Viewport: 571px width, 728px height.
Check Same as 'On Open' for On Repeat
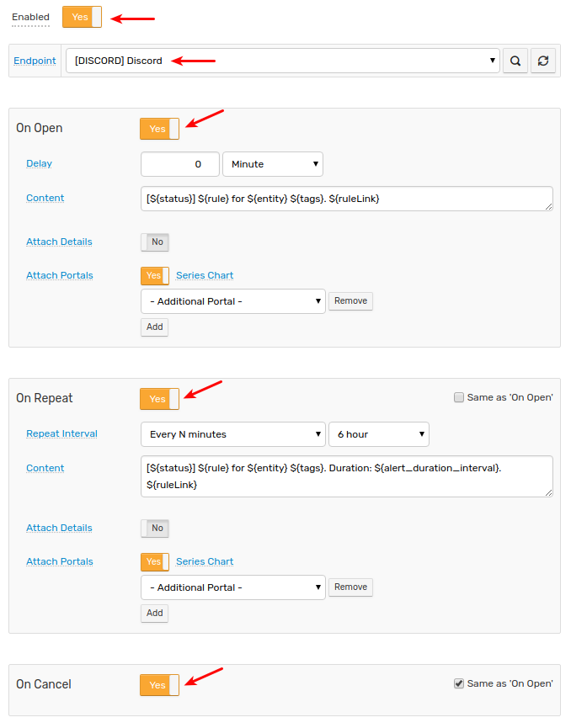pyautogui.click(x=459, y=397)
